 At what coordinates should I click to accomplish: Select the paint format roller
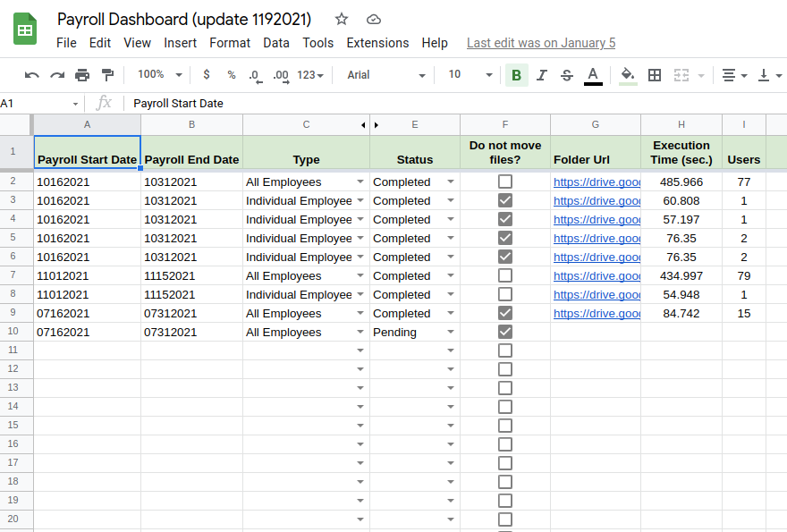(x=107, y=75)
